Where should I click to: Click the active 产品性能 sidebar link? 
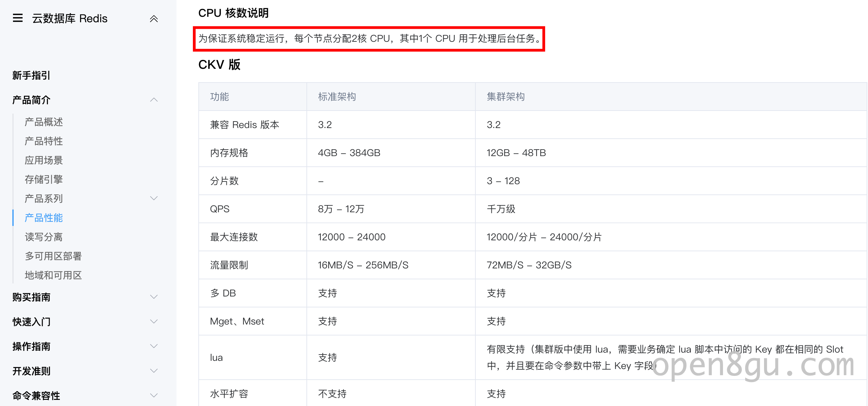coord(44,218)
